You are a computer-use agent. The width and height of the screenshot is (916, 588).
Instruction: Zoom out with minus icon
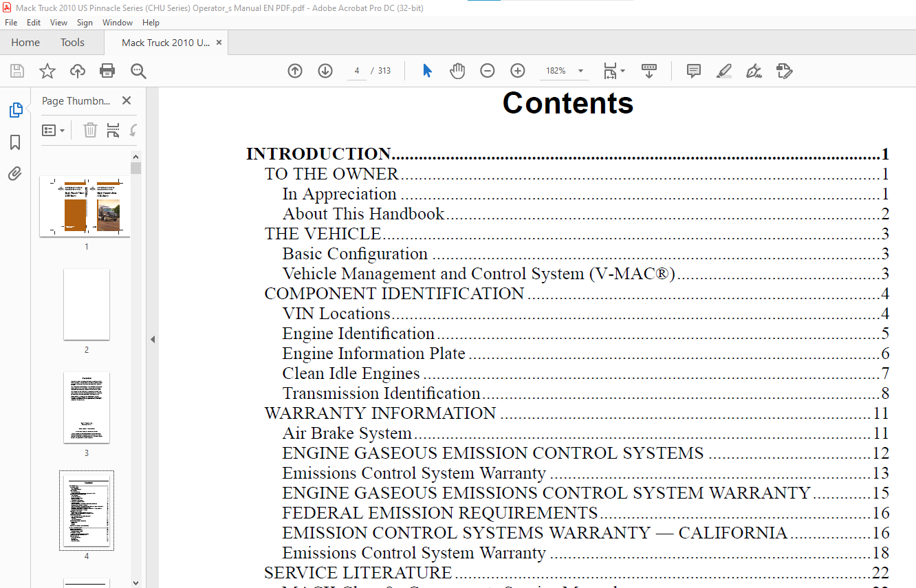click(x=488, y=71)
